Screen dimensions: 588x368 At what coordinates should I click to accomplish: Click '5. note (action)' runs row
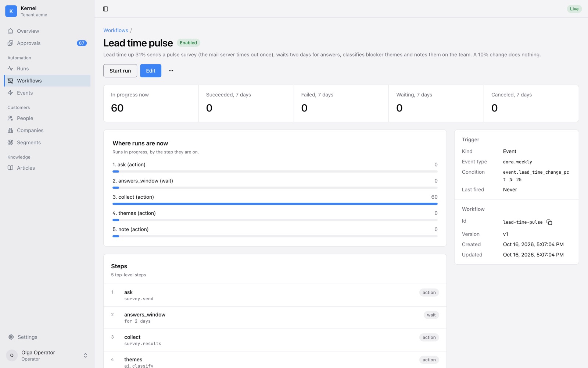[x=275, y=232]
